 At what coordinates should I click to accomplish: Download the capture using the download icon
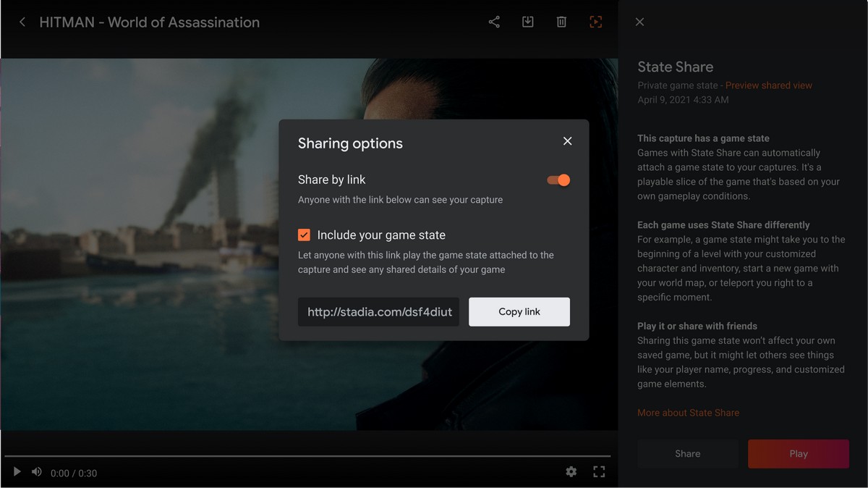[x=527, y=22]
